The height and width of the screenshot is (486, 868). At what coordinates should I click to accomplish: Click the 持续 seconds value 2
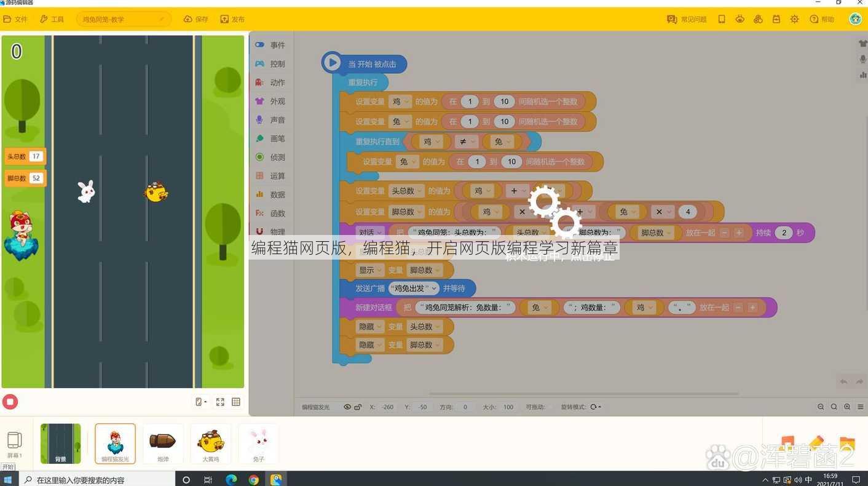pos(784,233)
